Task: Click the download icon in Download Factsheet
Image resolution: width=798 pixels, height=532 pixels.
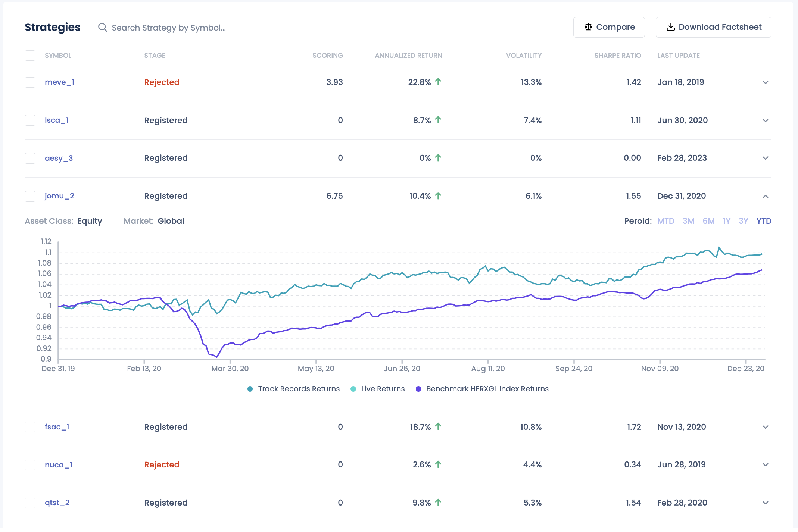Action: 671,27
